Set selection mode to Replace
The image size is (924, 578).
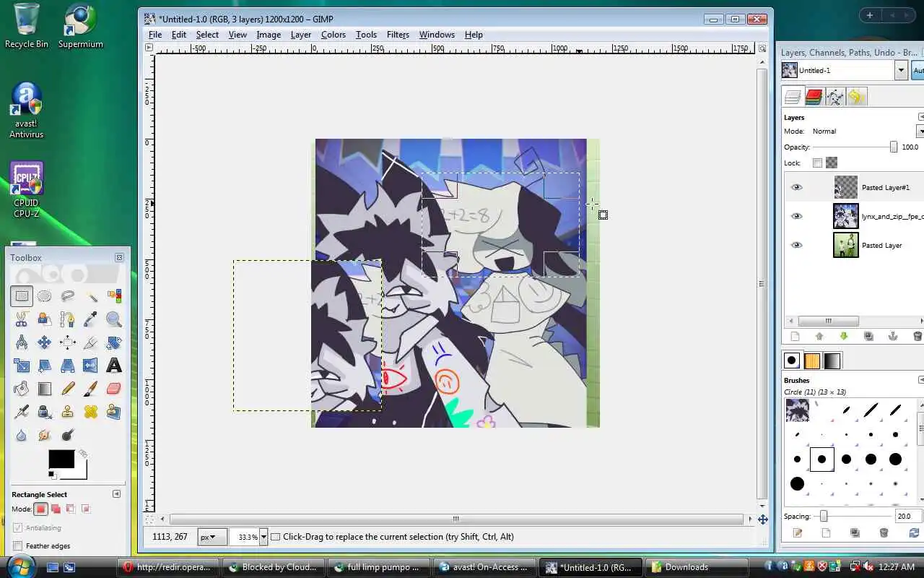click(x=41, y=509)
